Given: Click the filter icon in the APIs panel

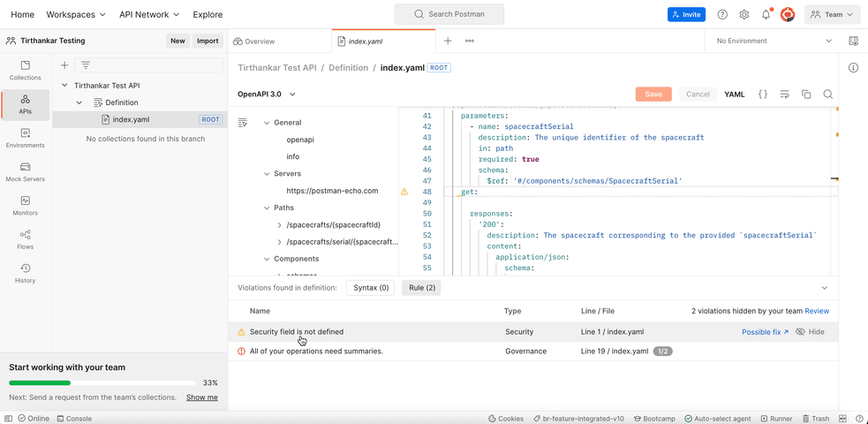Looking at the screenshot, I should (86, 65).
